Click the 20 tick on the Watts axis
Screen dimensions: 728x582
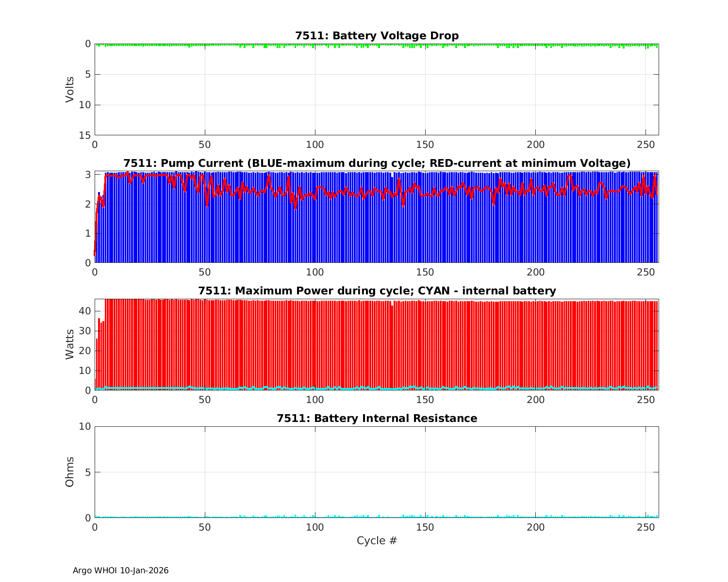tap(85, 351)
